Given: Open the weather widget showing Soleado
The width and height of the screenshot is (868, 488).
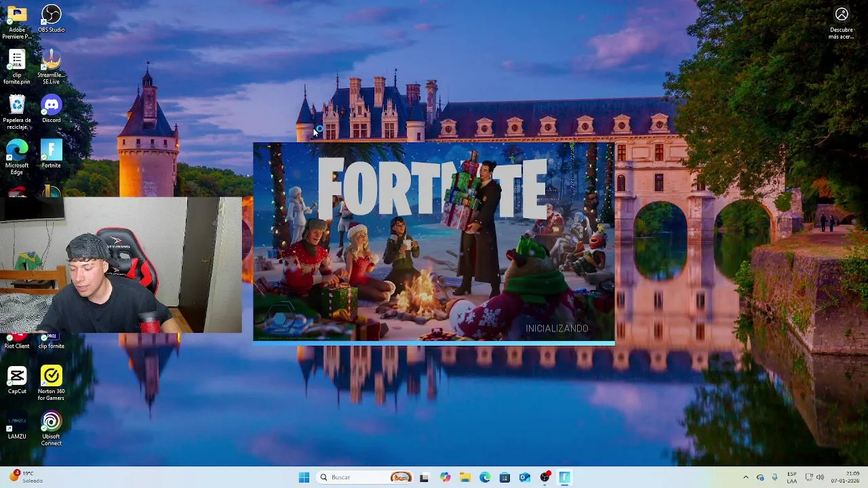Looking at the screenshot, I should coord(26,477).
